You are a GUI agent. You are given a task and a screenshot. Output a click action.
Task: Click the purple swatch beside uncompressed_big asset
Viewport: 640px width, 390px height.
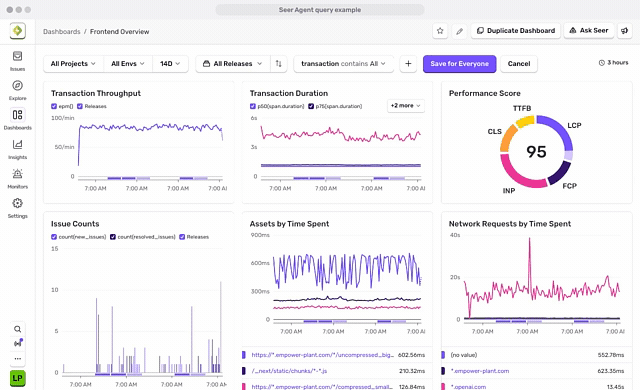click(244, 355)
